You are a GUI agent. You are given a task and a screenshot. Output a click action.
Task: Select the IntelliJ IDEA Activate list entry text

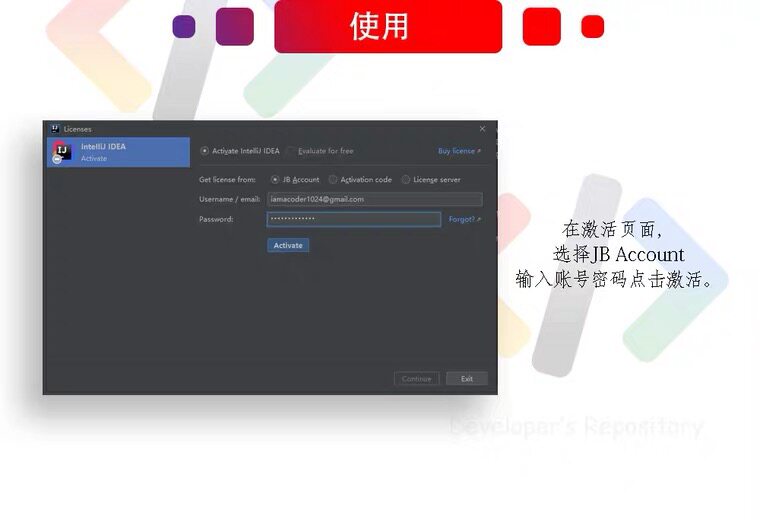(103, 152)
